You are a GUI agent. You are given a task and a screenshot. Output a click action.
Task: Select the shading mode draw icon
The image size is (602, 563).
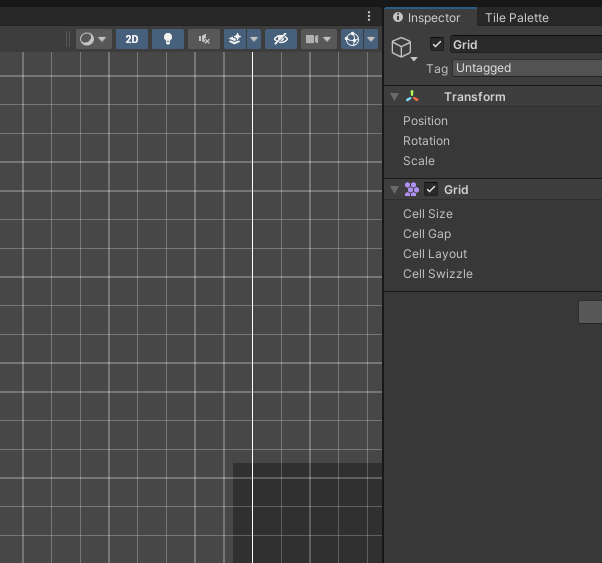pos(87,39)
